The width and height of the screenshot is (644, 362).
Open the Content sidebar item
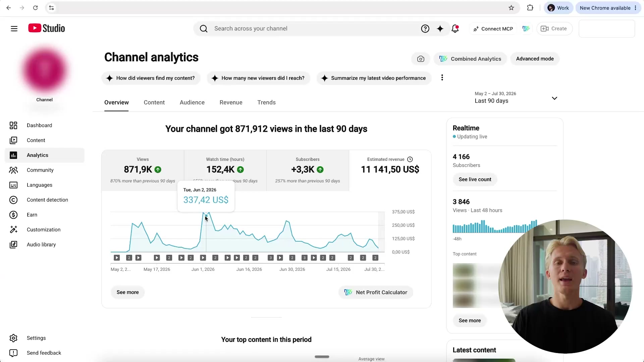[45, 140]
